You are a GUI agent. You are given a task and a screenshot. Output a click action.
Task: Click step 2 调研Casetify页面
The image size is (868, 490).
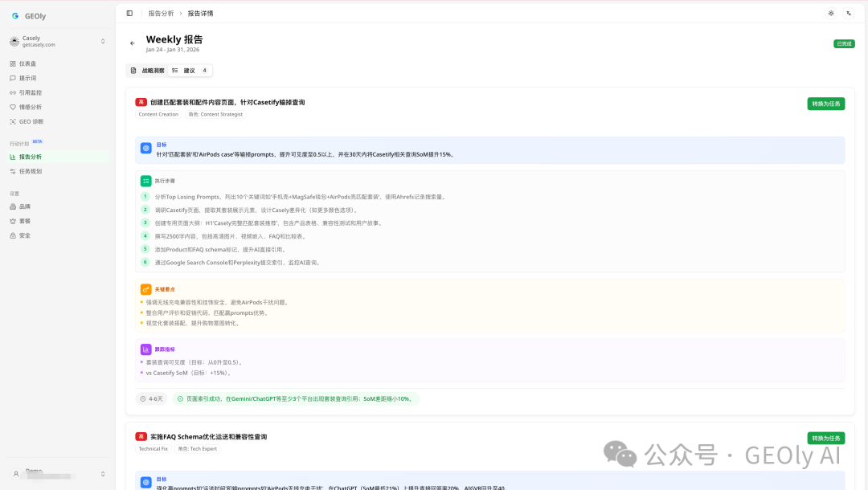click(x=256, y=210)
